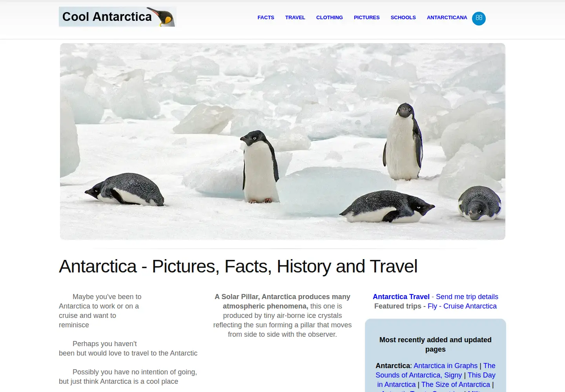
Task: Open the 'Antarctica in Graphs' page link
Action: 445,366
